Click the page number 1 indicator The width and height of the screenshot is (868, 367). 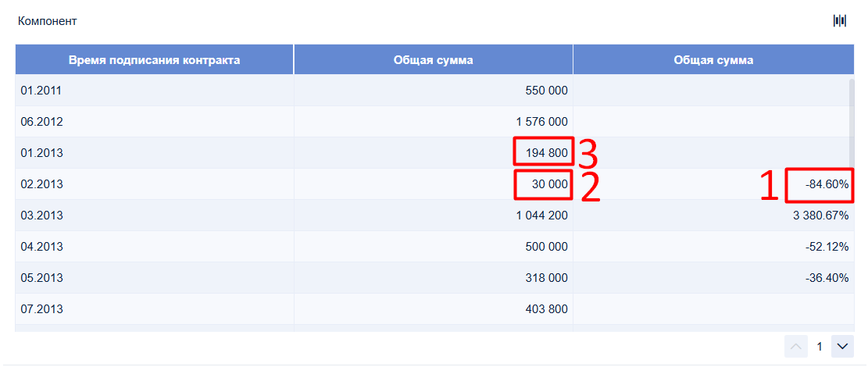(820, 347)
